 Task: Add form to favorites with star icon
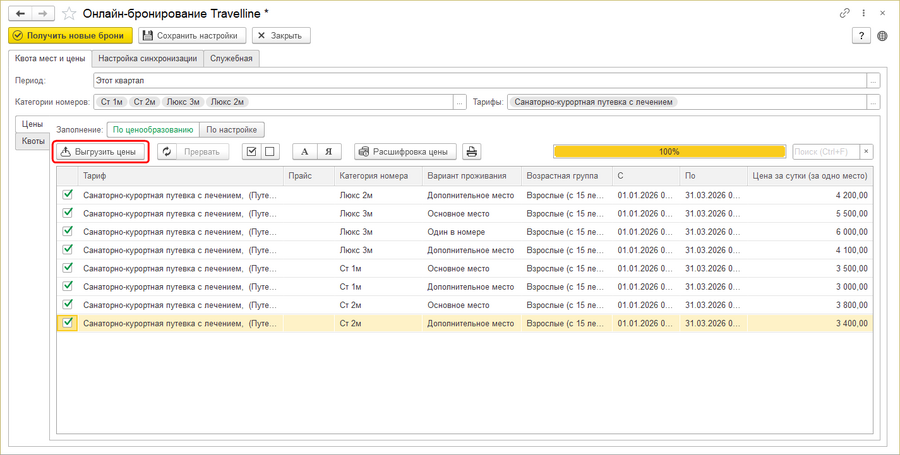point(69,13)
